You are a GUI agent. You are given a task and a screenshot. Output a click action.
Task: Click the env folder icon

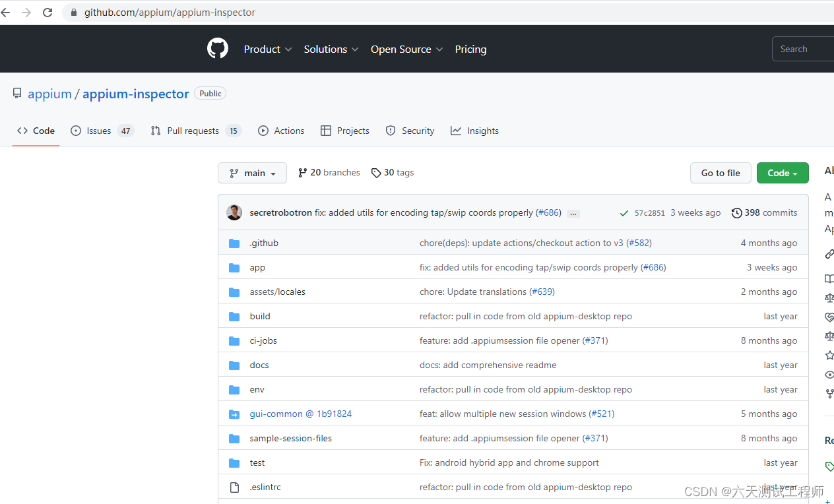[x=234, y=390]
